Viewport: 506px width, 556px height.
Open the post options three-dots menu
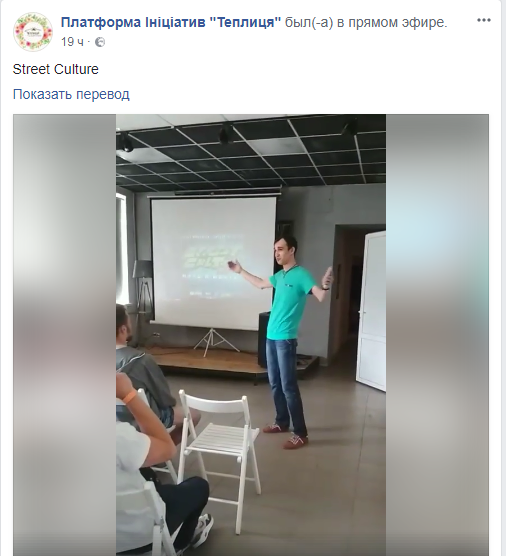484,20
